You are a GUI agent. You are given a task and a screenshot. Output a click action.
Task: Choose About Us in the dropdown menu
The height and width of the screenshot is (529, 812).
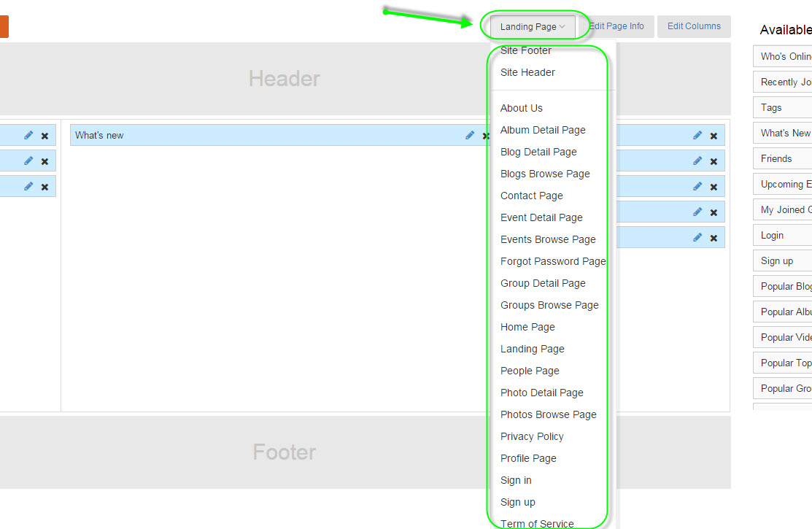522,108
